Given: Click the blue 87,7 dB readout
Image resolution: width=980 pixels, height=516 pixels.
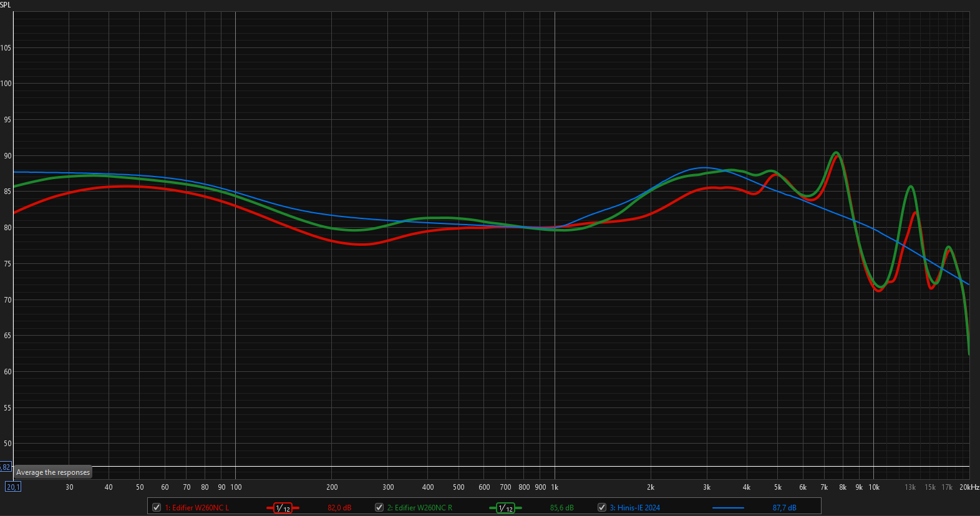Looking at the screenshot, I should tap(784, 508).
